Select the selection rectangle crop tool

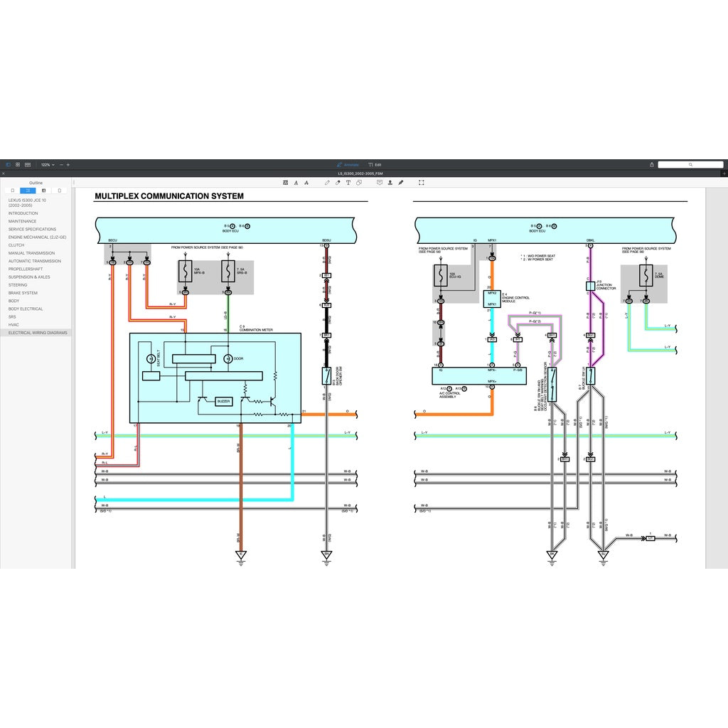click(422, 183)
